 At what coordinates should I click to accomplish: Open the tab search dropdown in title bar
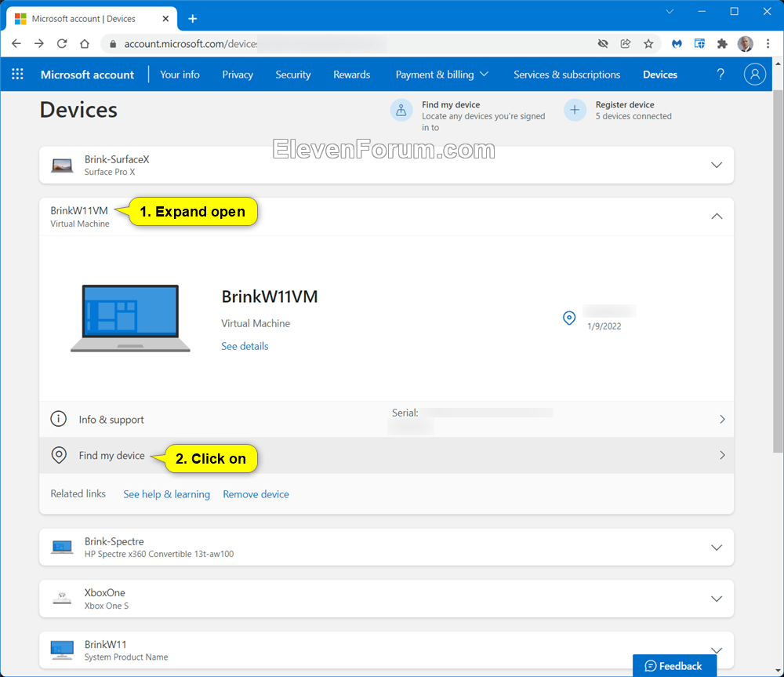click(670, 12)
